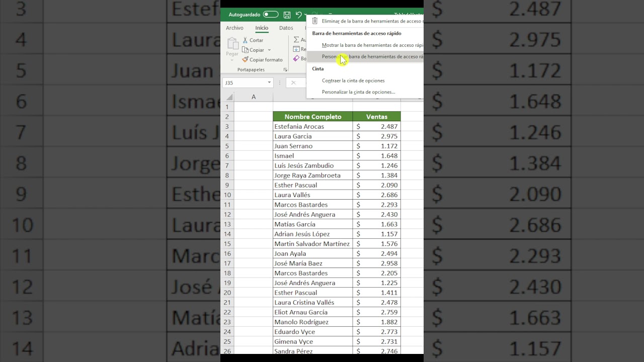Switch to the Datos tab
This screenshot has height=362, width=644.
pos(286,28)
